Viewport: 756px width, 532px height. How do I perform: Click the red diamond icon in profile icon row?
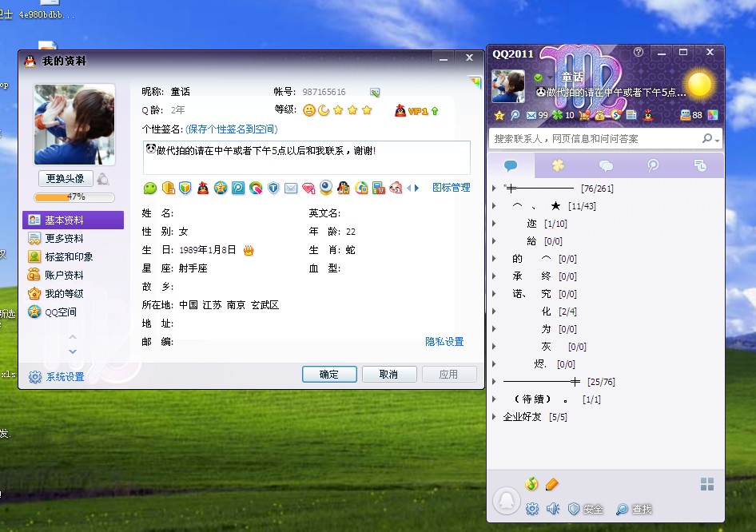(308, 188)
